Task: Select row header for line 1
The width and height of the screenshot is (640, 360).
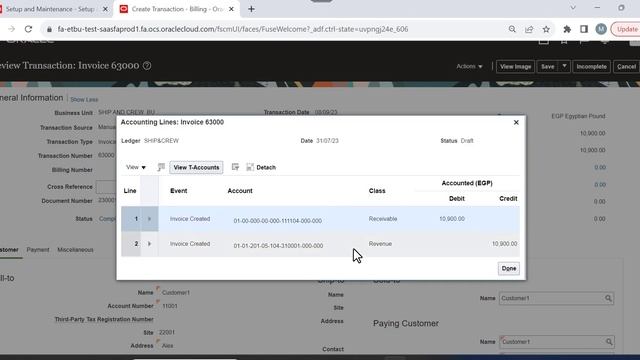Action: coord(131,219)
